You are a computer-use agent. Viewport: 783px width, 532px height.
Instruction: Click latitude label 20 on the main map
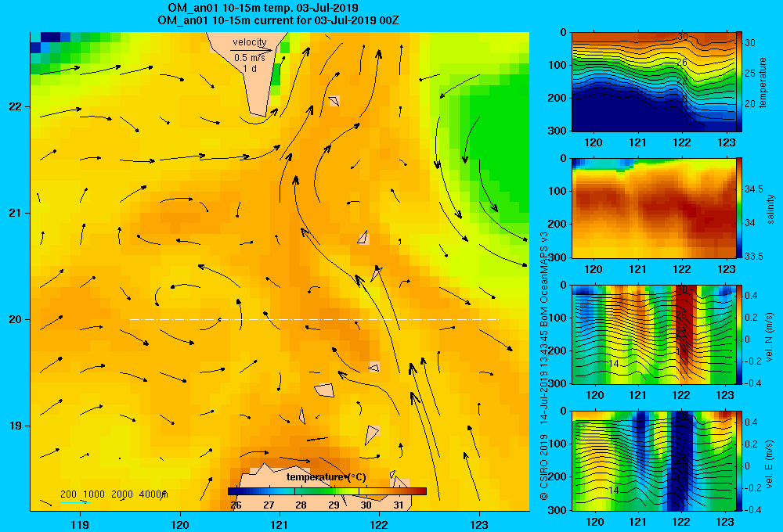[x=16, y=319]
